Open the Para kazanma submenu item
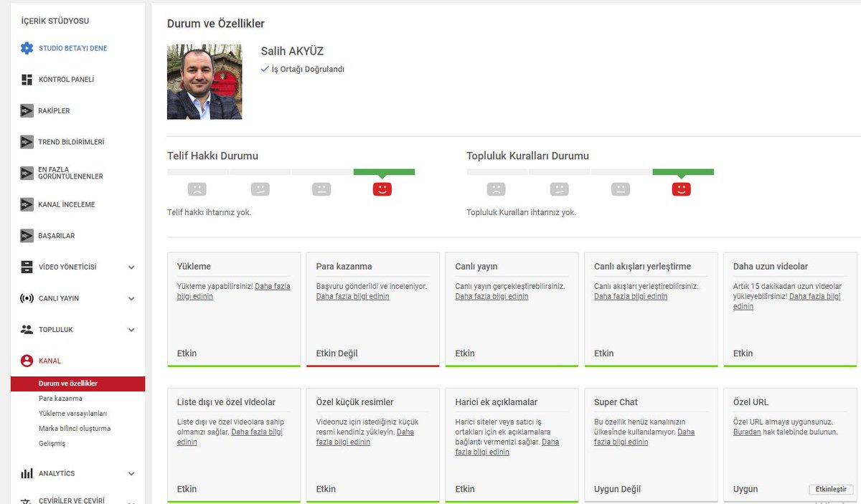This screenshot has height=504, width=861. coord(60,399)
